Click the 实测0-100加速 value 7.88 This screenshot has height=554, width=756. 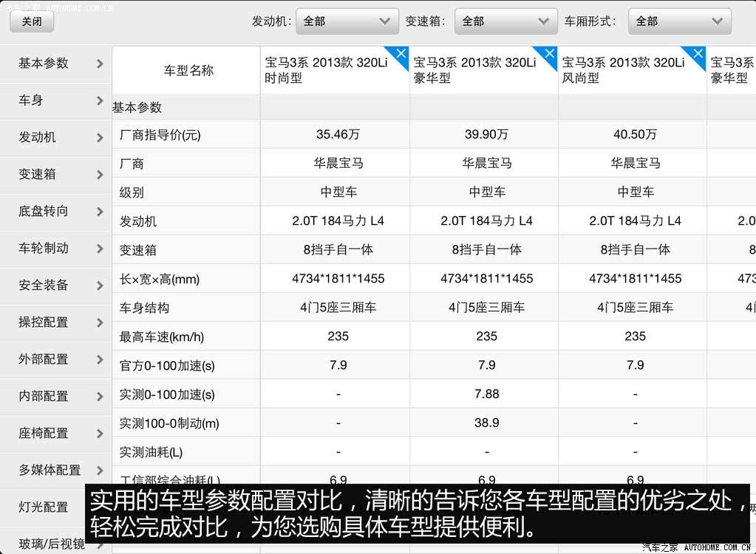pyautogui.click(x=486, y=393)
